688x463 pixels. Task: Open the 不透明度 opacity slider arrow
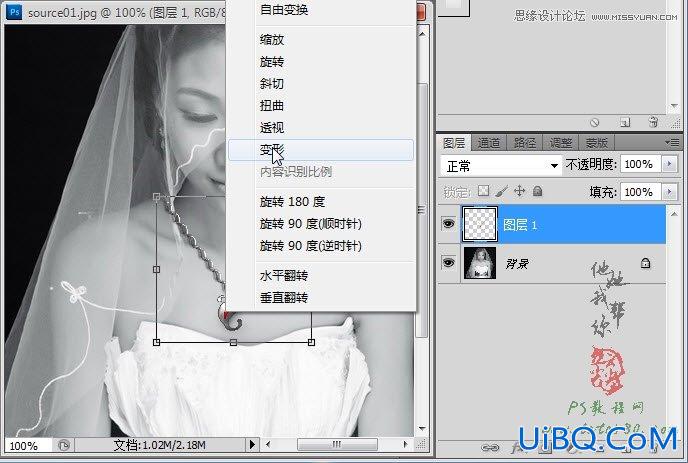(669, 164)
